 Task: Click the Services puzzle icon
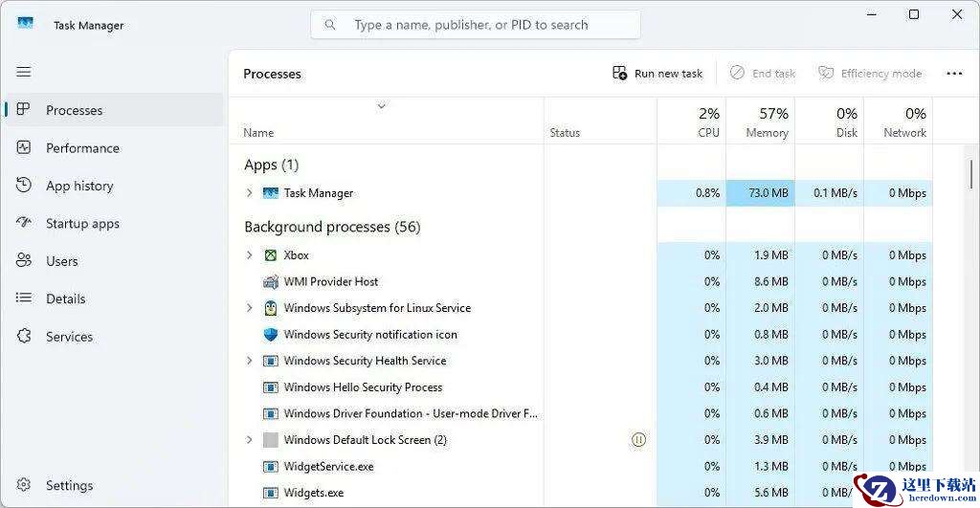(x=24, y=337)
